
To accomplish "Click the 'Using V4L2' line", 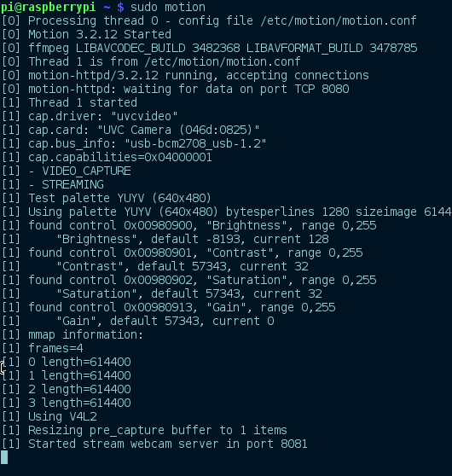I will click(x=62, y=416).
